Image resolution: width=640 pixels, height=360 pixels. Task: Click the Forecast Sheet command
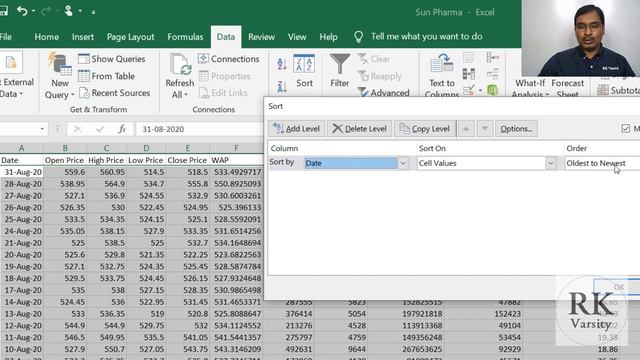(x=567, y=89)
